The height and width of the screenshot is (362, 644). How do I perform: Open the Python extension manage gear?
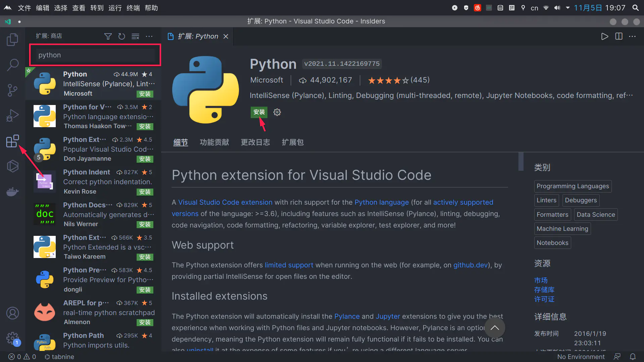pyautogui.click(x=277, y=112)
